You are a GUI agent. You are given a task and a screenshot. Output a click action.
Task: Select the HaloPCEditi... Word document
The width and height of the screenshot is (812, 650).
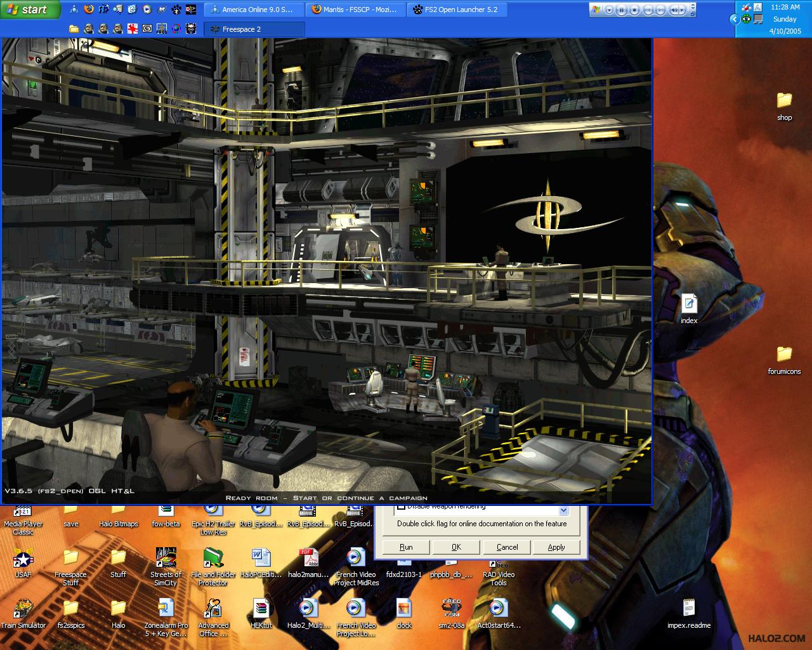tap(261, 563)
